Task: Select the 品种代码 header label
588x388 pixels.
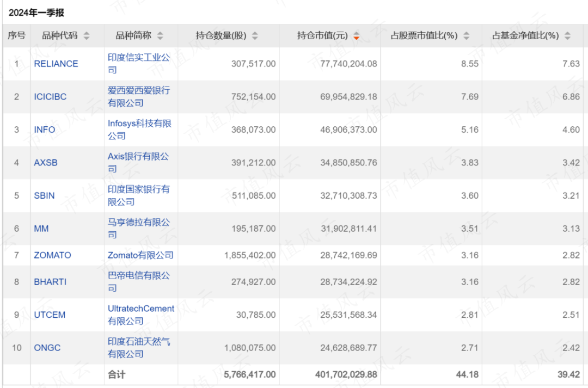Action: 60,35
